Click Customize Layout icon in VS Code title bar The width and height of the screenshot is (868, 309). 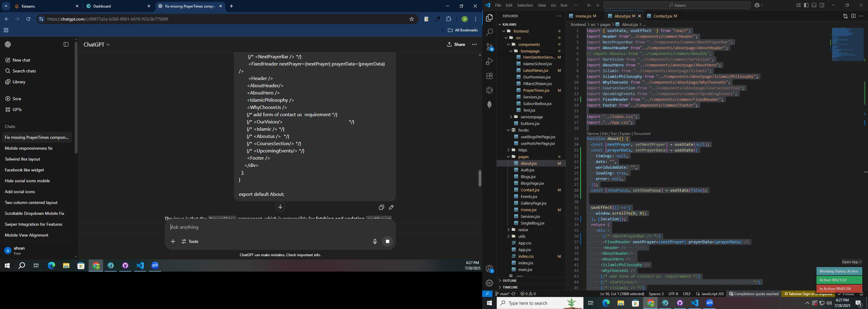798,5
